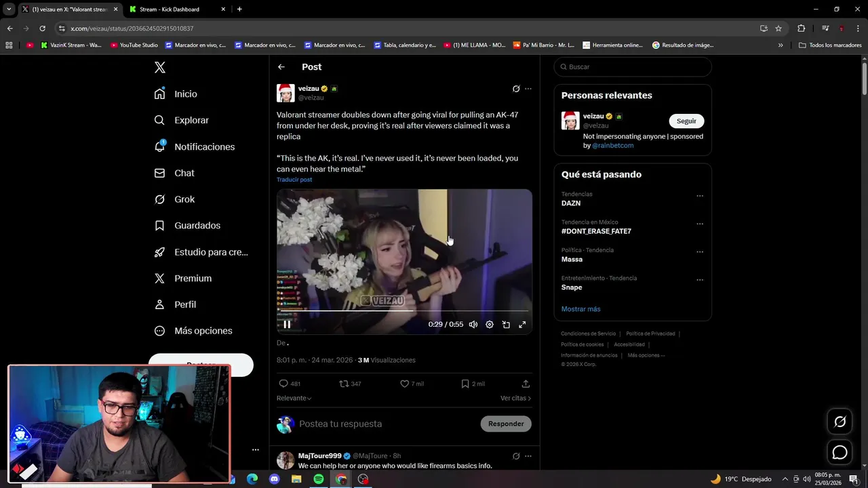Viewport: 868px width, 488px height.
Task: Click the X logo in sidebar
Action: 160,67
